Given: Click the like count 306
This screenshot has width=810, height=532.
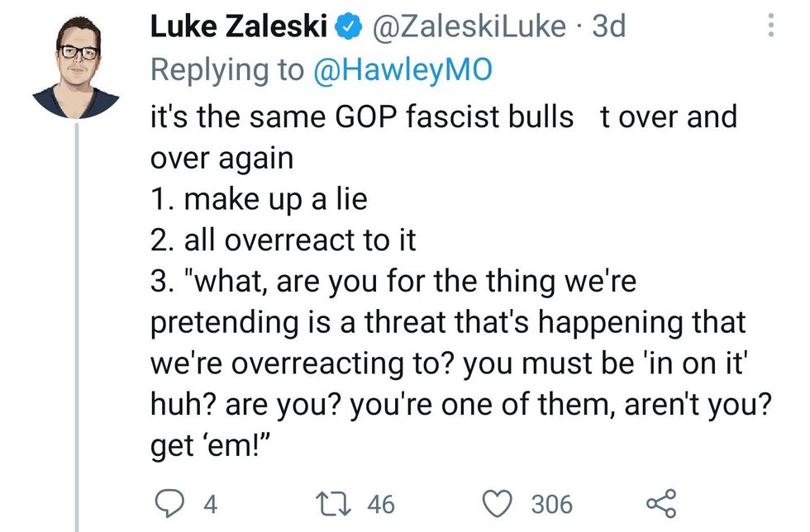Looking at the screenshot, I should pos(551,503).
